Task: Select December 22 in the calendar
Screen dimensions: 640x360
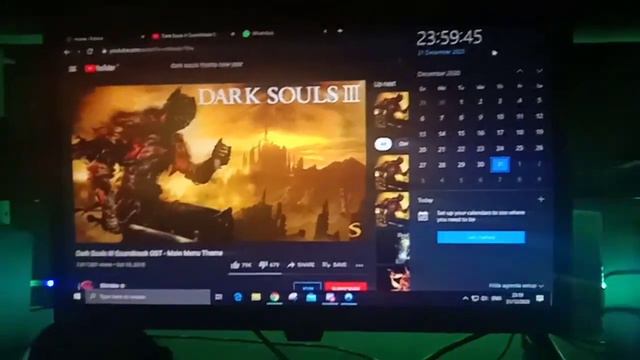Action: pos(461,149)
